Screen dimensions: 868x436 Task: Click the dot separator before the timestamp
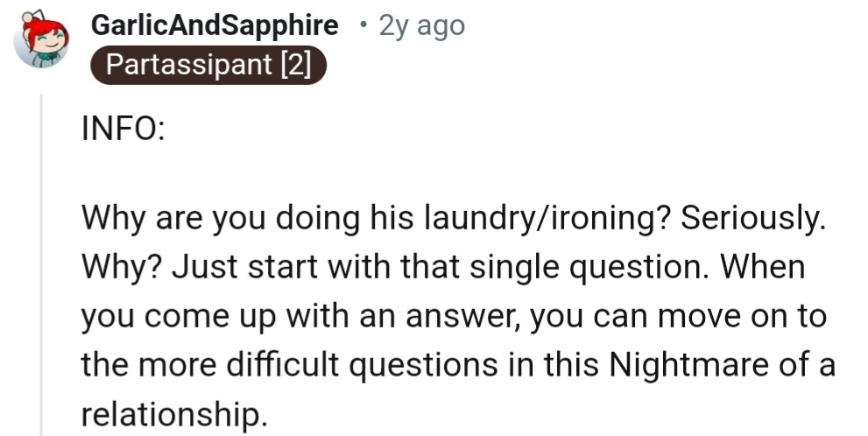363,26
